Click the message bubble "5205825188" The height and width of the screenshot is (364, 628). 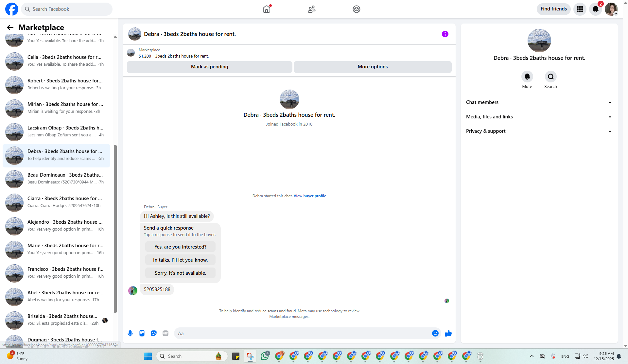pos(157,289)
